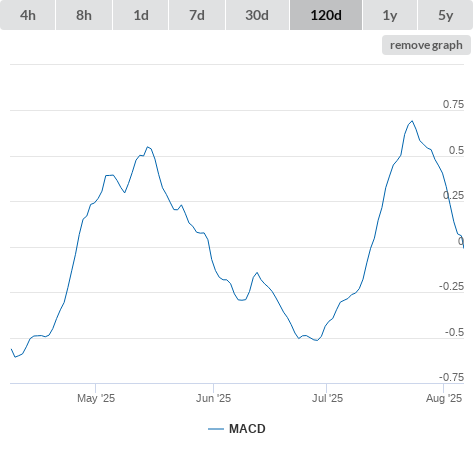Open the 1y time range

click(390, 15)
